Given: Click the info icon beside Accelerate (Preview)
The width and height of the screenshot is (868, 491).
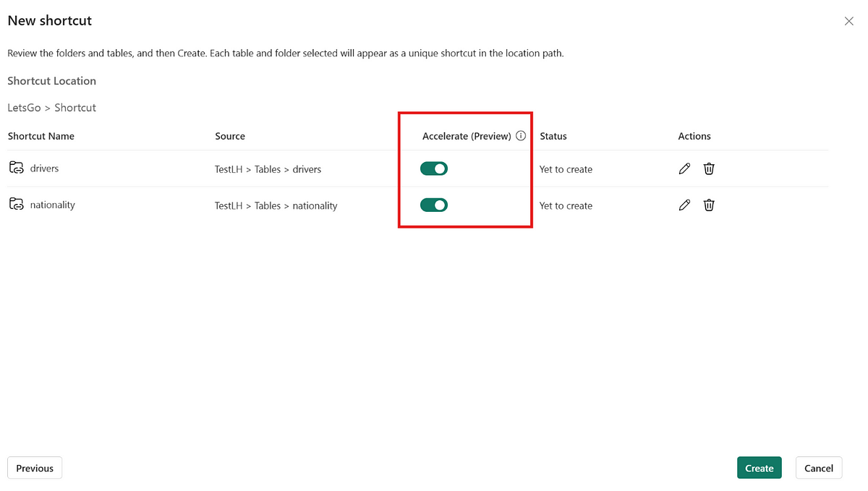Looking at the screenshot, I should pos(521,136).
